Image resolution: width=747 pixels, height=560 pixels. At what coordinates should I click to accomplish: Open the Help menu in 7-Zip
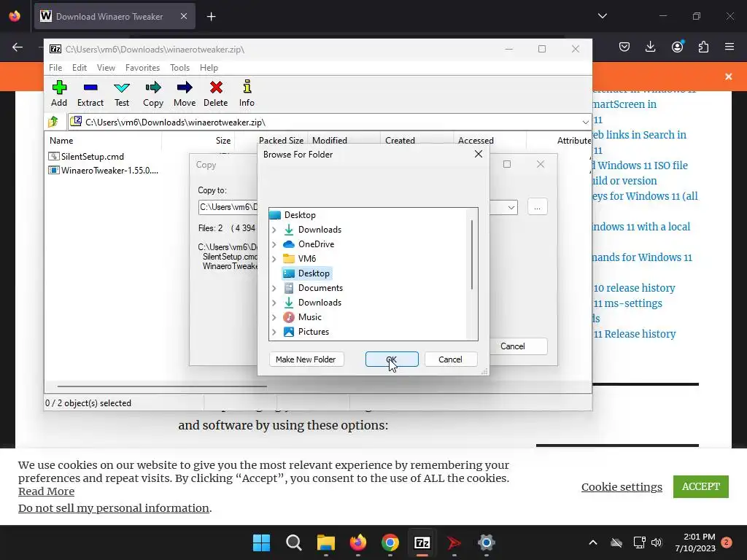click(x=209, y=68)
